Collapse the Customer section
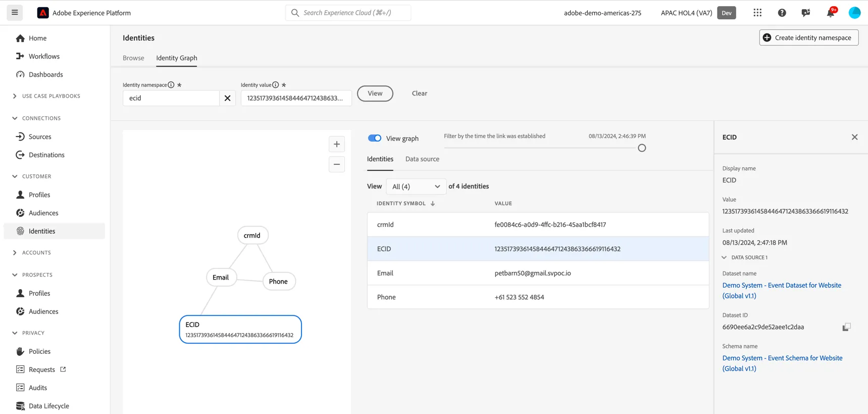 pyautogui.click(x=15, y=176)
